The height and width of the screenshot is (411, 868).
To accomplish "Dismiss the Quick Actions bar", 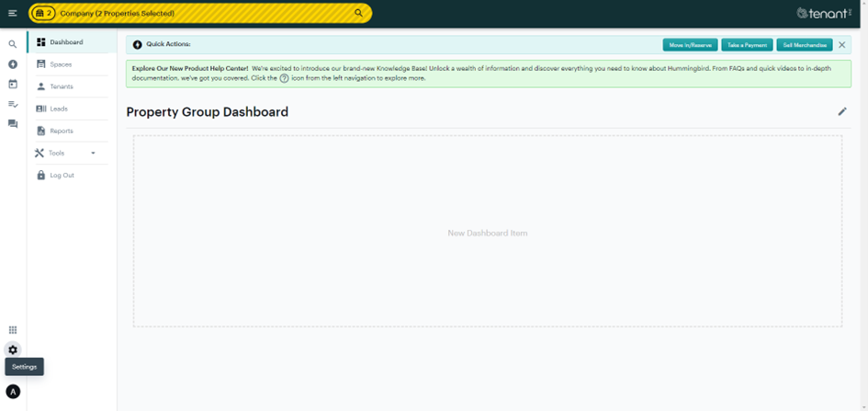I will pyautogui.click(x=841, y=45).
